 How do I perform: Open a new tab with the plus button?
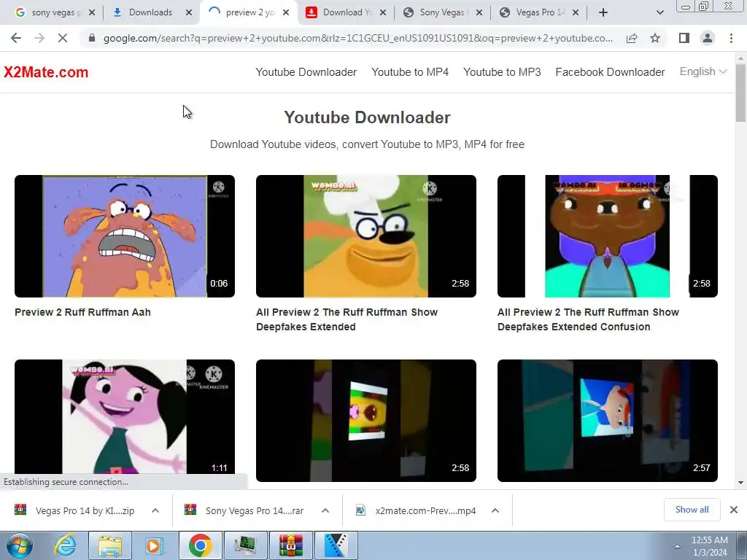pyautogui.click(x=603, y=12)
